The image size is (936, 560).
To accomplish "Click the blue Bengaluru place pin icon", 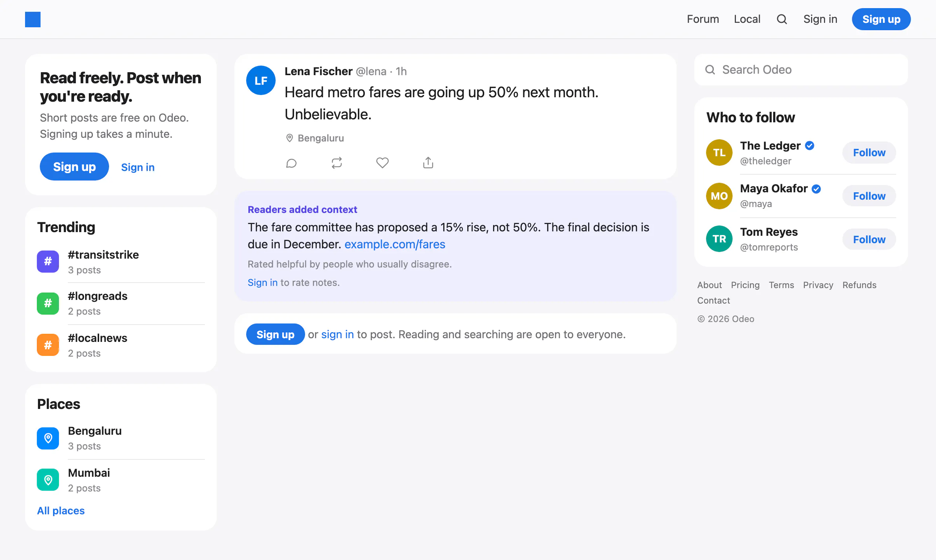I will click(x=48, y=438).
